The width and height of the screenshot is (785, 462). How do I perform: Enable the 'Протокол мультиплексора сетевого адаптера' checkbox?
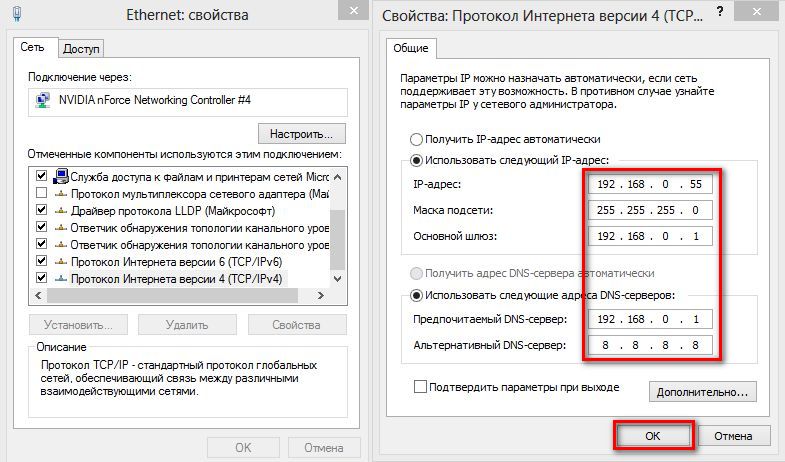coord(42,193)
